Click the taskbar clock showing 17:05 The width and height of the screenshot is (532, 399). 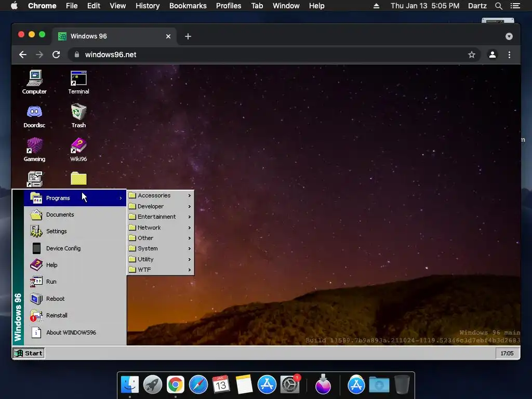click(x=507, y=353)
